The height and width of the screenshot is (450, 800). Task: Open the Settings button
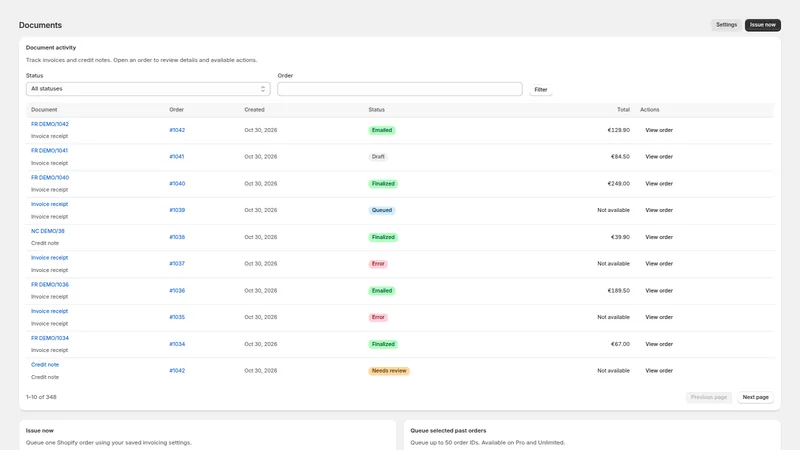(x=726, y=24)
